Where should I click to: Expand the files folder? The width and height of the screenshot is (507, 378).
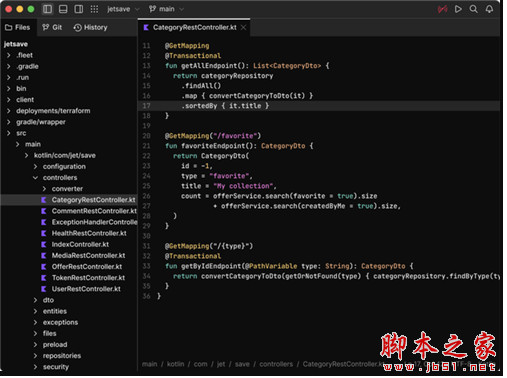[35, 333]
